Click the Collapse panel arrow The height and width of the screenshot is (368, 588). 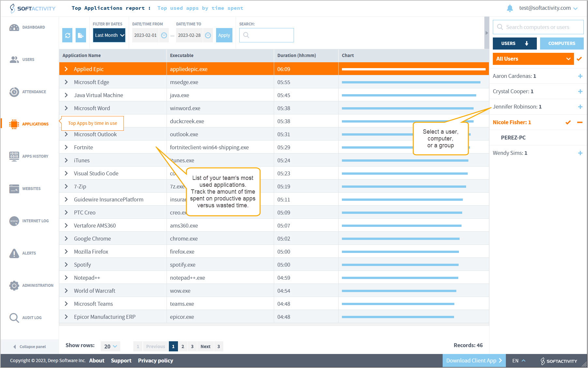pos(14,347)
